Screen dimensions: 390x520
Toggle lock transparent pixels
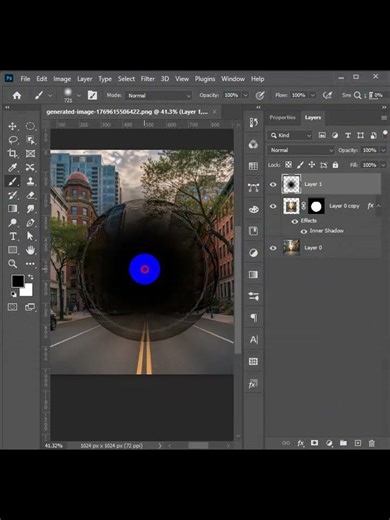[x=289, y=165]
